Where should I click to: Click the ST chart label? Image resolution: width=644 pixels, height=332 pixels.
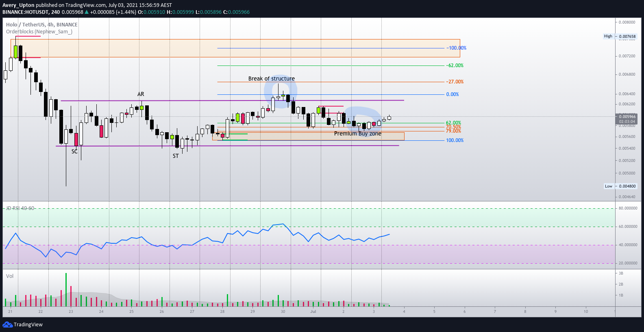coord(176,156)
